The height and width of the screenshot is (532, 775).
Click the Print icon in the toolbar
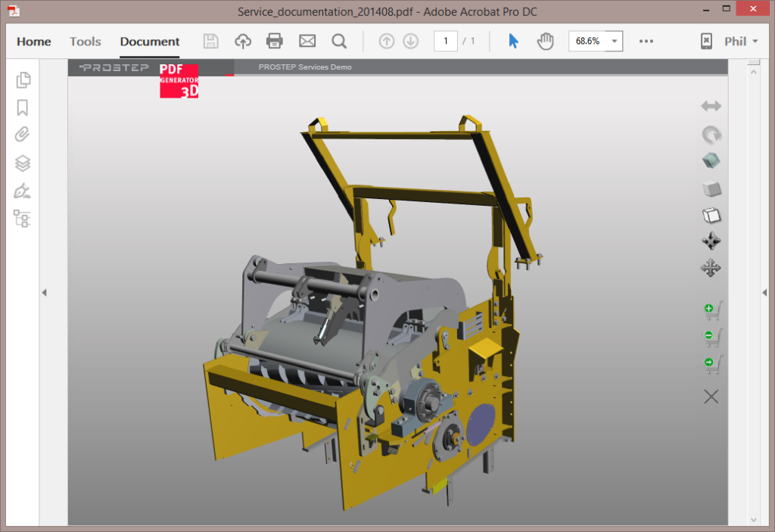275,41
